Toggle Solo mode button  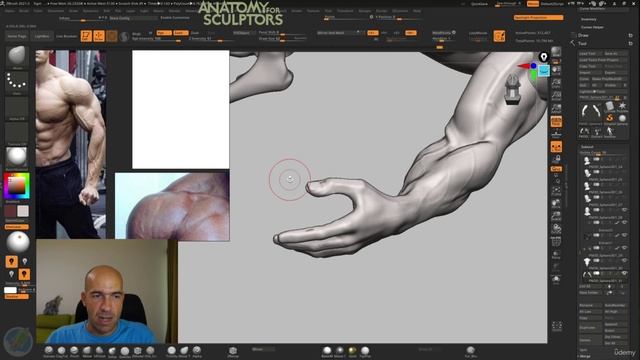click(556, 280)
